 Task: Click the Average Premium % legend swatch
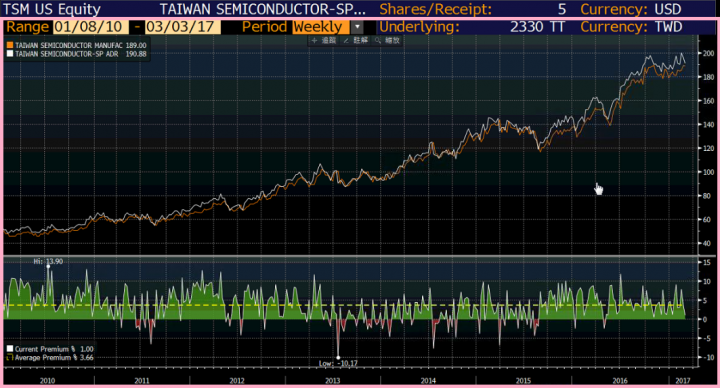[10, 357]
